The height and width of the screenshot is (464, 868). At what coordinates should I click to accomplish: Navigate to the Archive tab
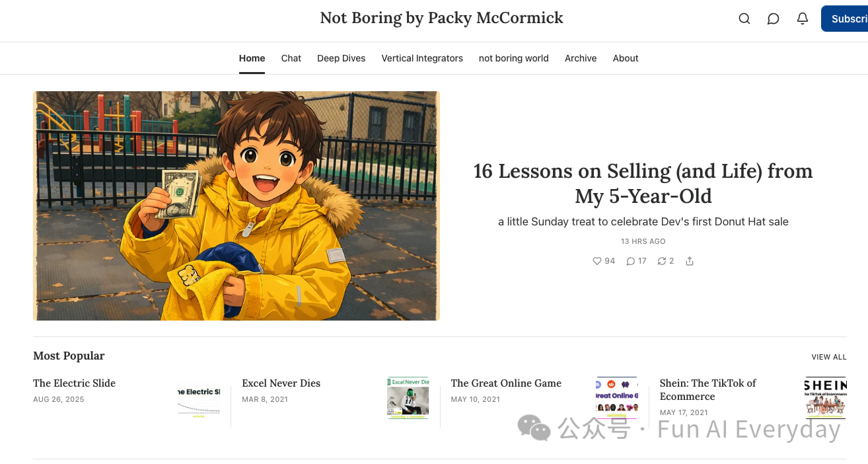[x=580, y=58]
